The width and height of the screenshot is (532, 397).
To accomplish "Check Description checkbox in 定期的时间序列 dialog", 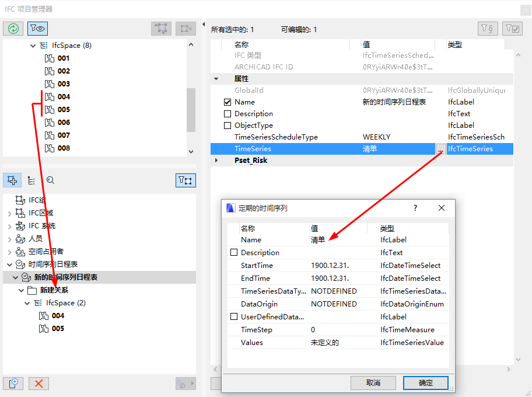I will point(234,252).
